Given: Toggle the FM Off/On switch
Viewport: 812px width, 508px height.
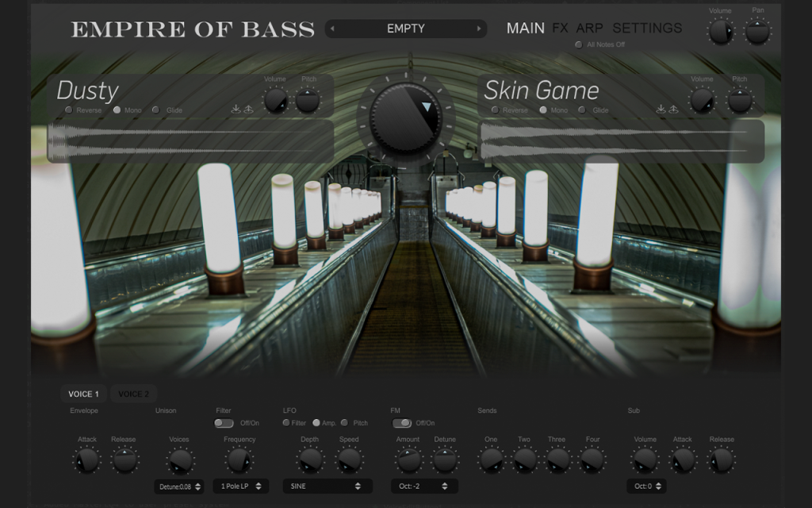Looking at the screenshot, I should [x=402, y=423].
